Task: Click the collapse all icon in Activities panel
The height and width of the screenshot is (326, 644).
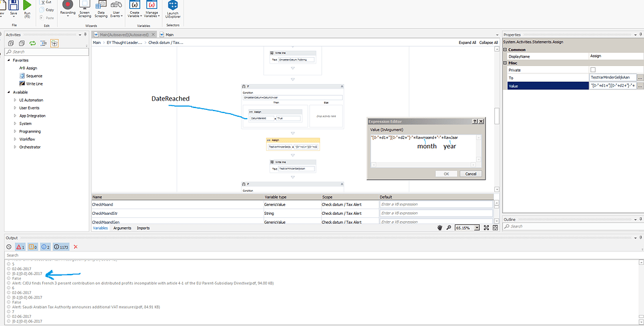Action: click(x=22, y=43)
